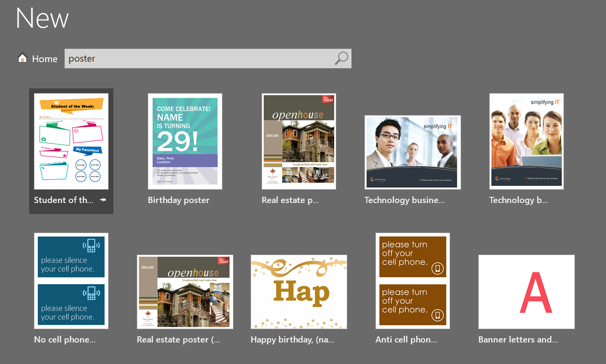Select the No cell phones poster template
This screenshot has height=364, width=606.
pos(71,280)
